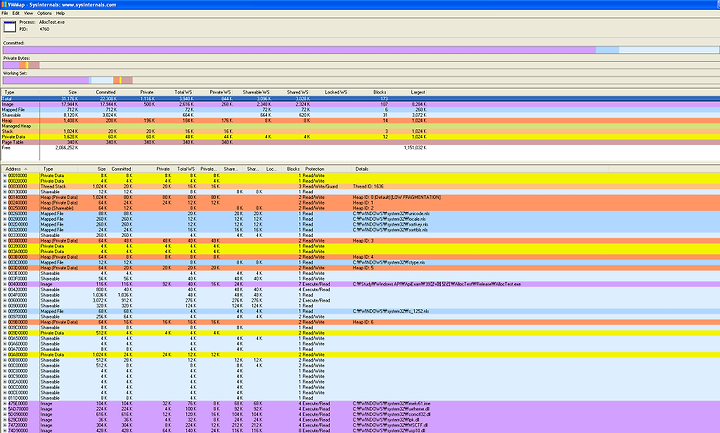Viewport: 720px width, 433px height.
Task: Expand the usp10.dll image row
Action: pos(5,431)
